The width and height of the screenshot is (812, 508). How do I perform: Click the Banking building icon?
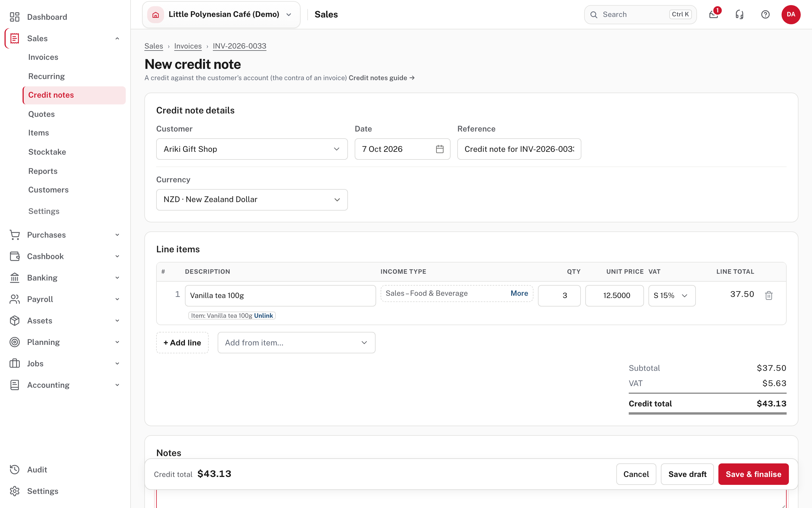[x=14, y=278]
